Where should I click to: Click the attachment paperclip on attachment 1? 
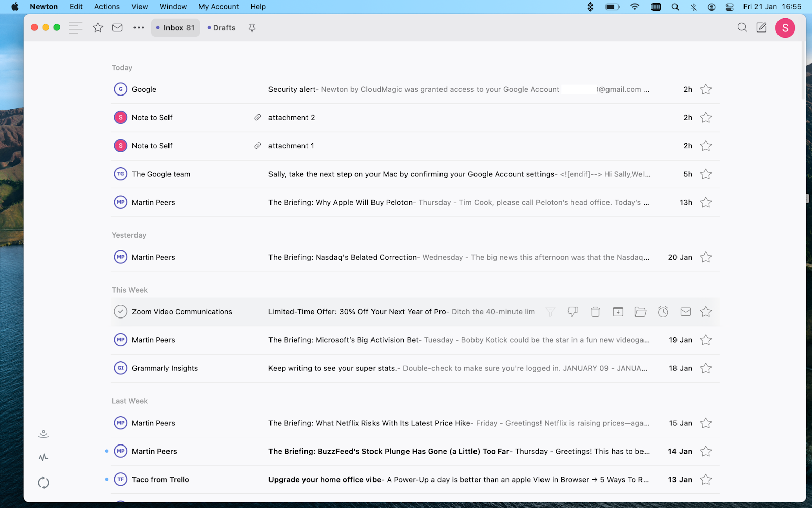point(257,146)
